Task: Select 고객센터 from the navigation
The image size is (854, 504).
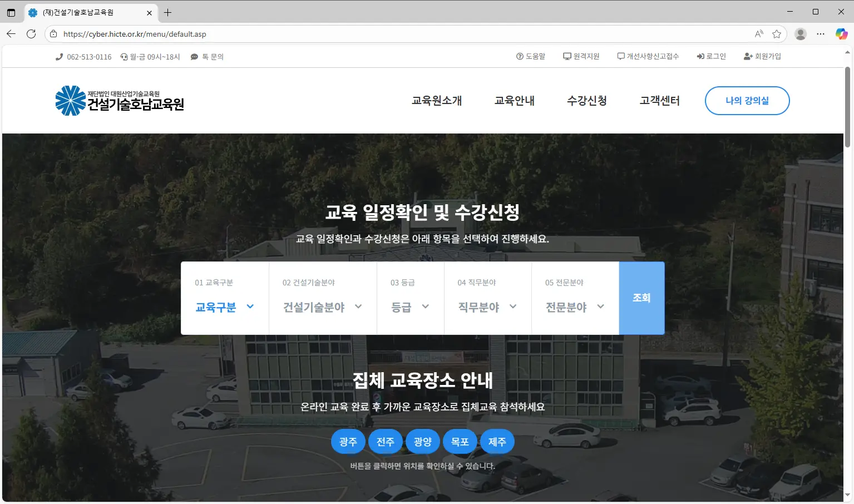Action: [x=659, y=101]
